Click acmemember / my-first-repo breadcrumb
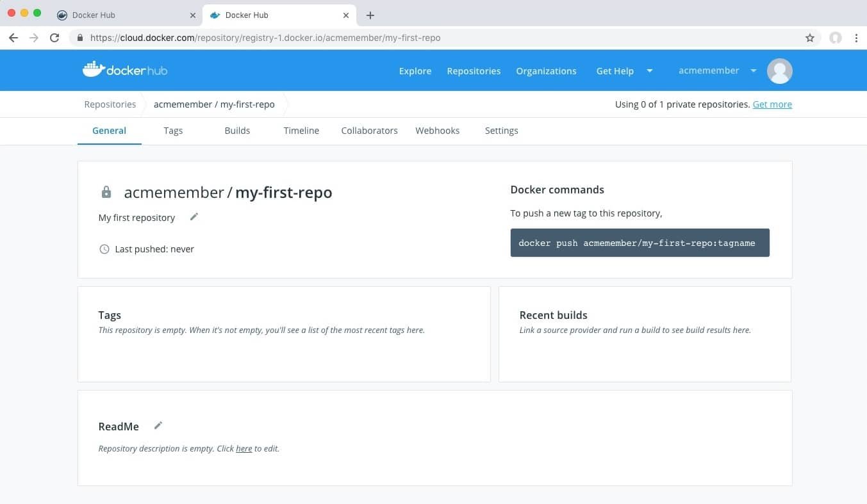 tap(214, 104)
